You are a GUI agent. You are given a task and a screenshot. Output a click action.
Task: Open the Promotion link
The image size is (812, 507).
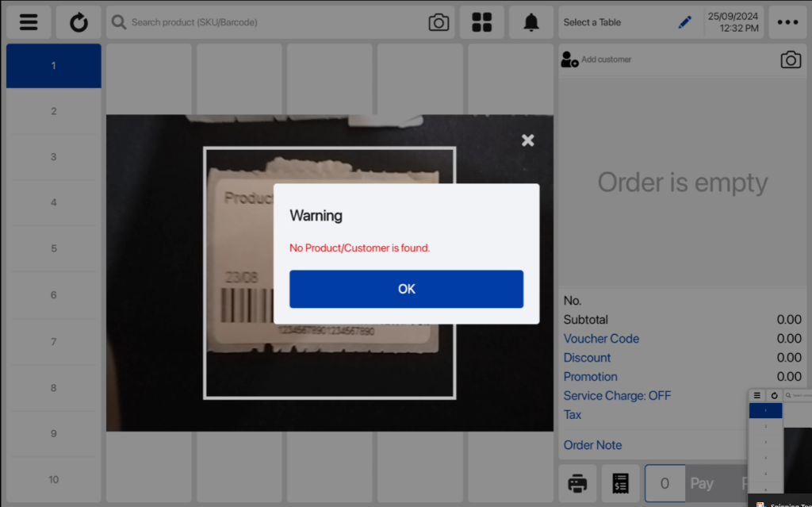pos(590,377)
